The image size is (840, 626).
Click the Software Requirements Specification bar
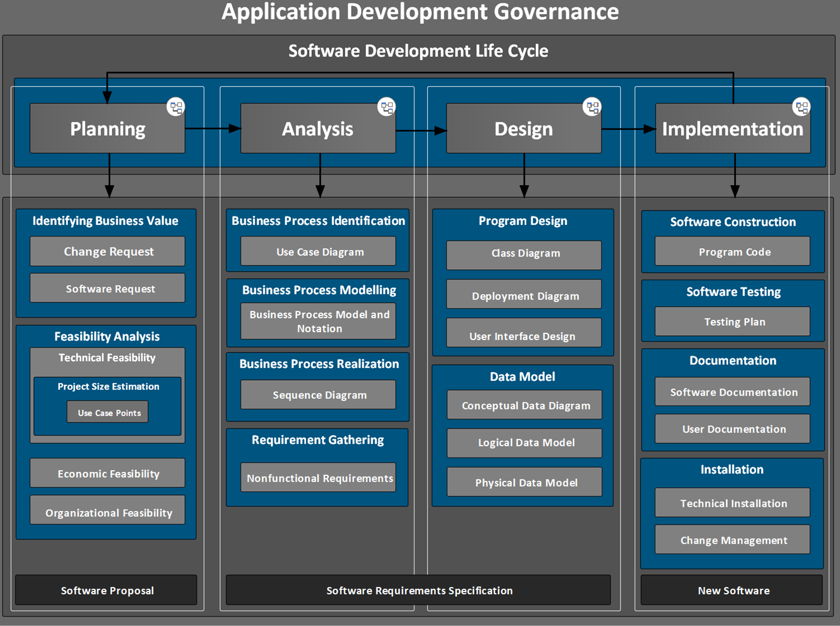click(x=418, y=590)
